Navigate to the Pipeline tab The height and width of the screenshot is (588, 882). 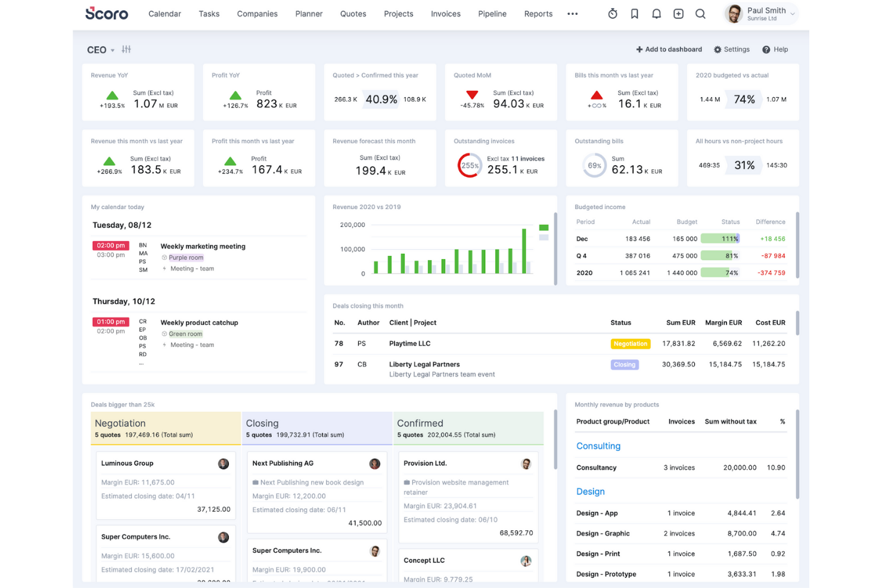pos(492,14)
